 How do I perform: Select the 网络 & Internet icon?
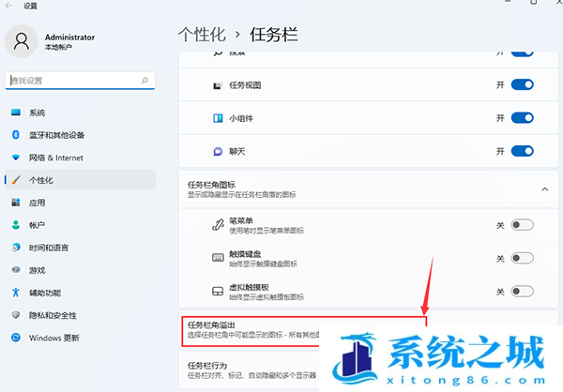pos(16,158)
